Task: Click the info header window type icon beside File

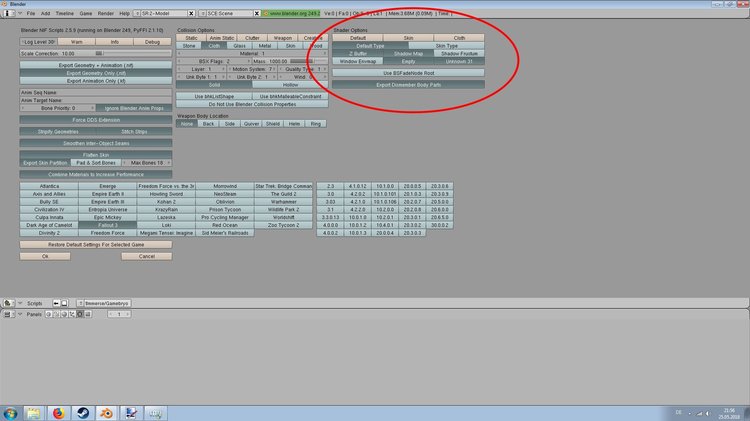Action: 7,13
